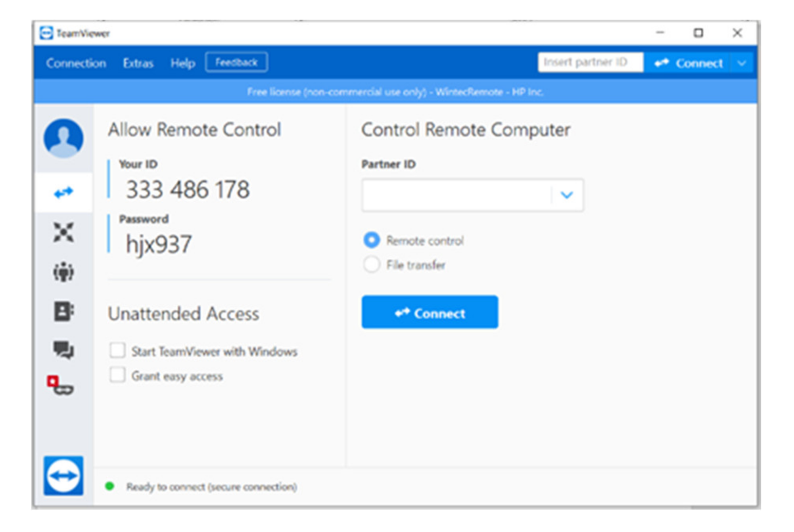The width and height of the screenshot is (794, 532).
Task: Open Computers & Contacts sidebar icon
Action: [63, 311]
